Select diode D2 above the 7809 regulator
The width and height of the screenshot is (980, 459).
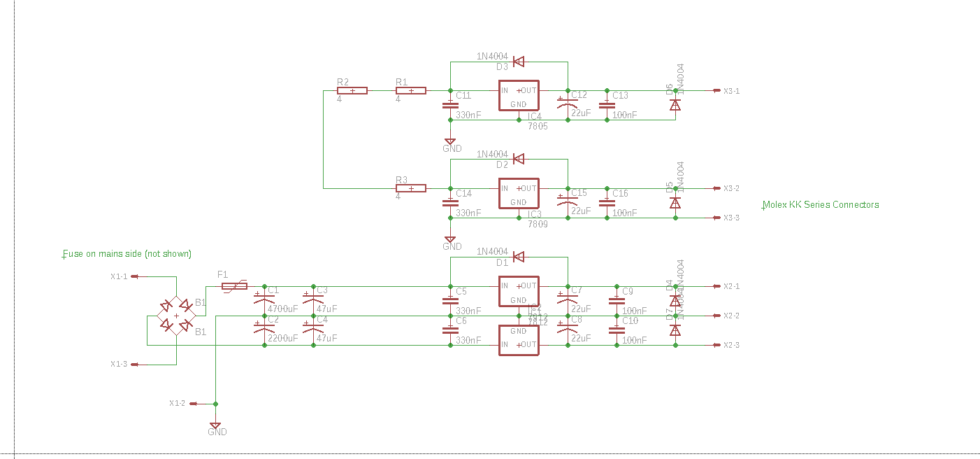pos(518,159)
